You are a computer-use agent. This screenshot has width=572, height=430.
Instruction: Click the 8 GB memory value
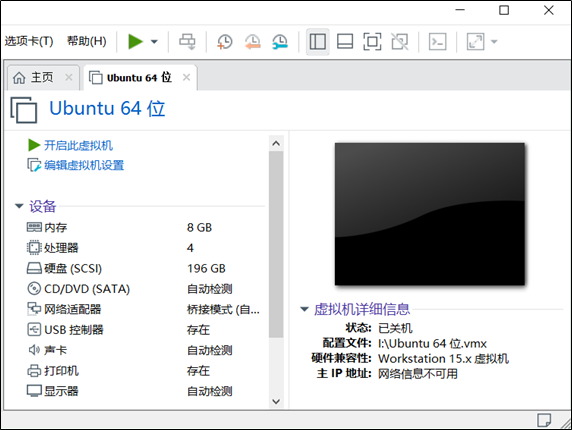click(x=199, y=228)
